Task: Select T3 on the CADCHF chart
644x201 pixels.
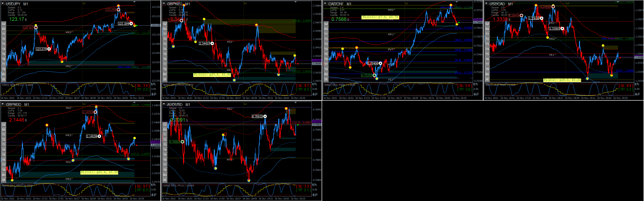Action: 326,44
